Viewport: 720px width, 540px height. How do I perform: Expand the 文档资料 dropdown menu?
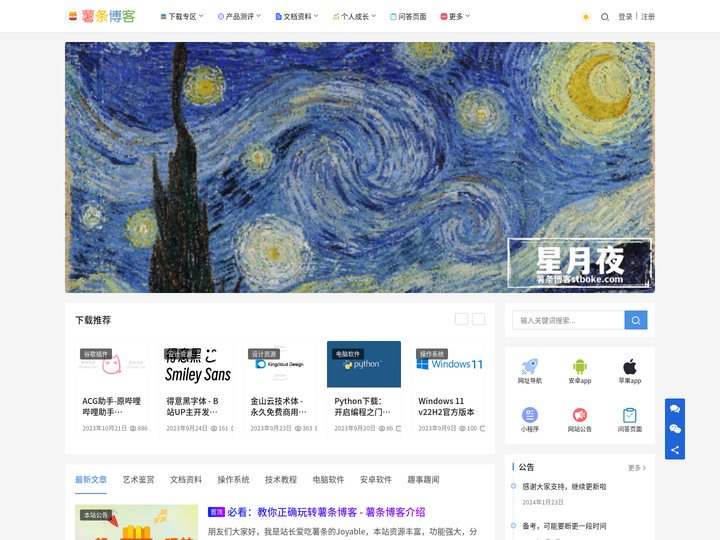coord(297,17)
